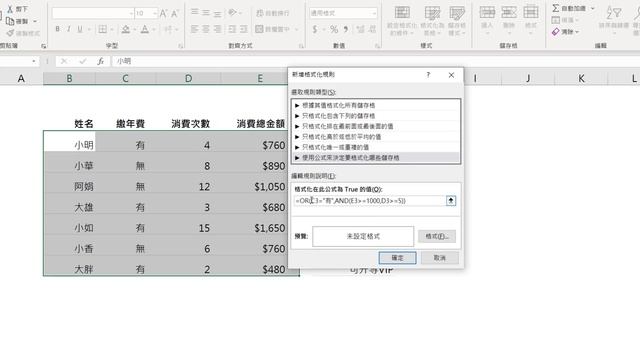Select the fifth rule type (unique or duplicate values)
Image resolution: width=640 pixels, height=360 pixels.
click(x=376, y=147)
